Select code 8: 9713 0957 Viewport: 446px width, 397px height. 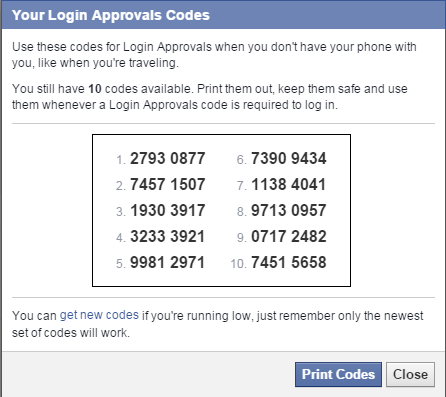pos(289,210)
